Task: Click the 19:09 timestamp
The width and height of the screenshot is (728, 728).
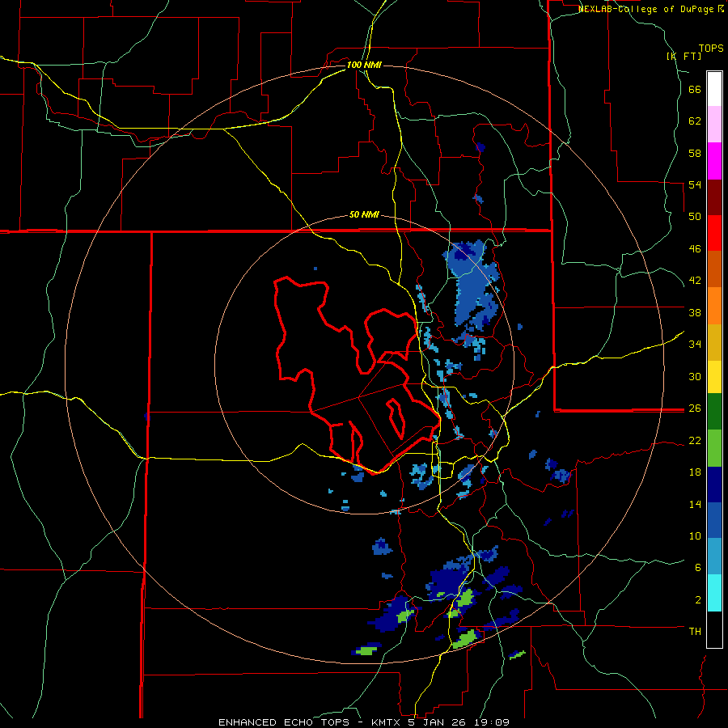Action: click(492, 722)
